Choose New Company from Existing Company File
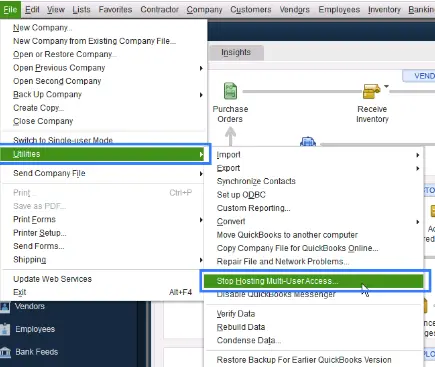 (x=104, y=41)
